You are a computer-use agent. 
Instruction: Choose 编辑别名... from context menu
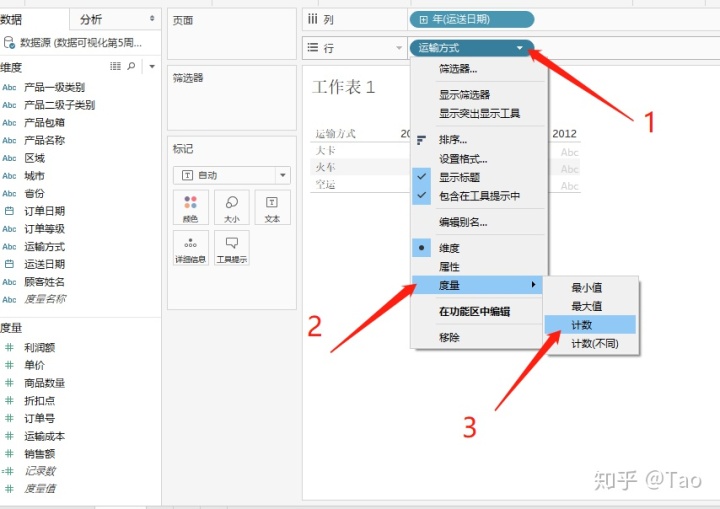coord(478,222)
